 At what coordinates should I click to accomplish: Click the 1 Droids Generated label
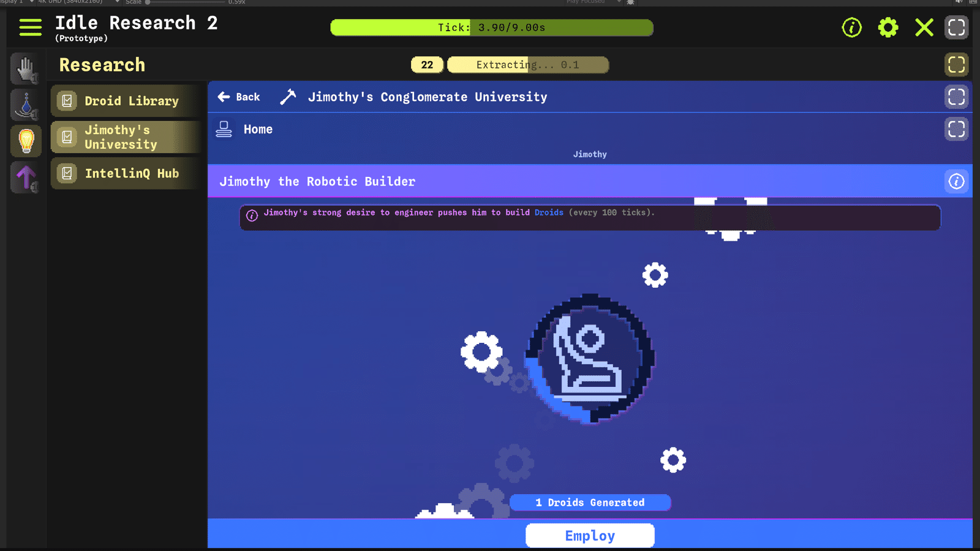click(x=590, y=503)
